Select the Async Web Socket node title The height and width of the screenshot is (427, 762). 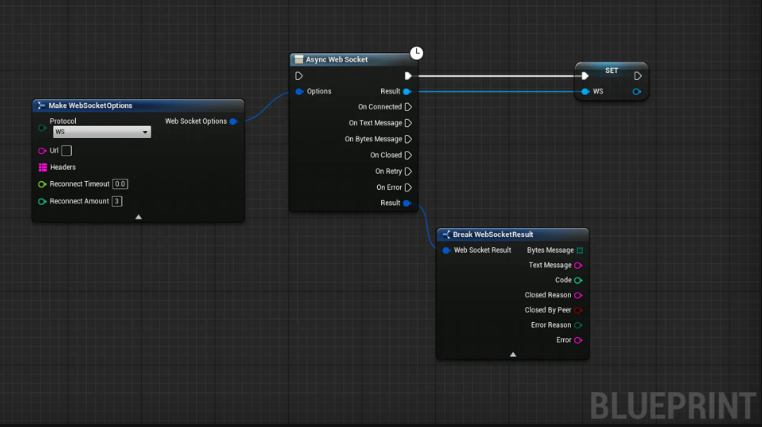coord(336,59)
